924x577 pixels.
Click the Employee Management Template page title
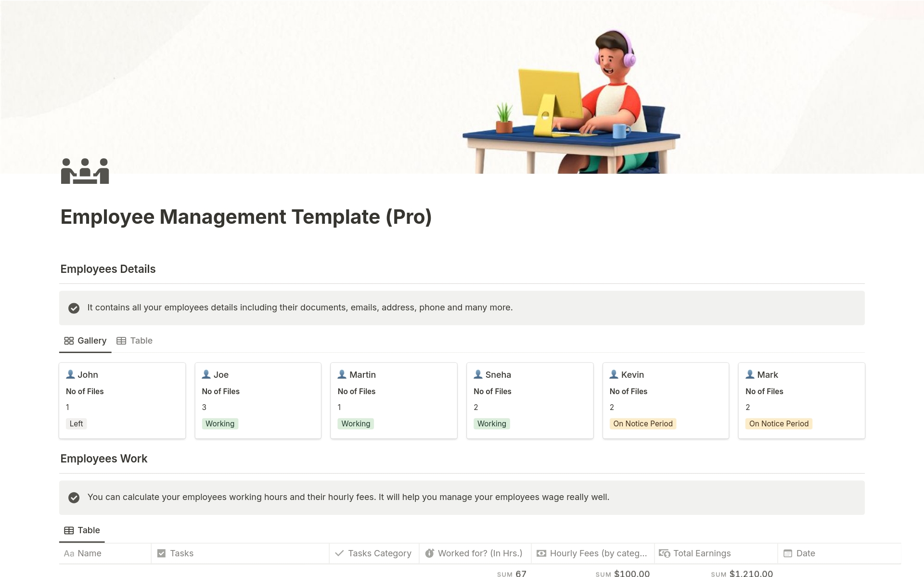(246, 217)
